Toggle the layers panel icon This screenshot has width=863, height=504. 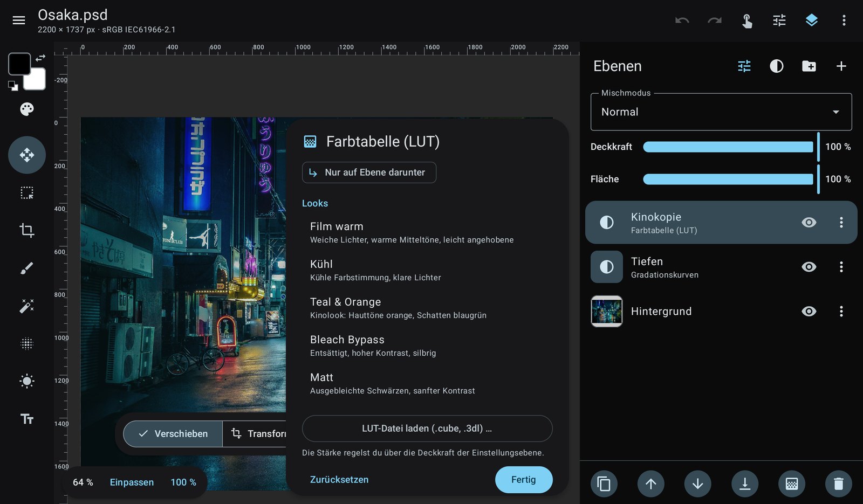(x=812, y=20)
